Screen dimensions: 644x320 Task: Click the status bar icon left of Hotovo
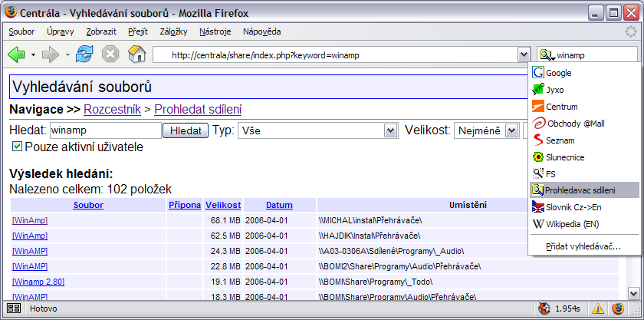(x=13, y=308)
